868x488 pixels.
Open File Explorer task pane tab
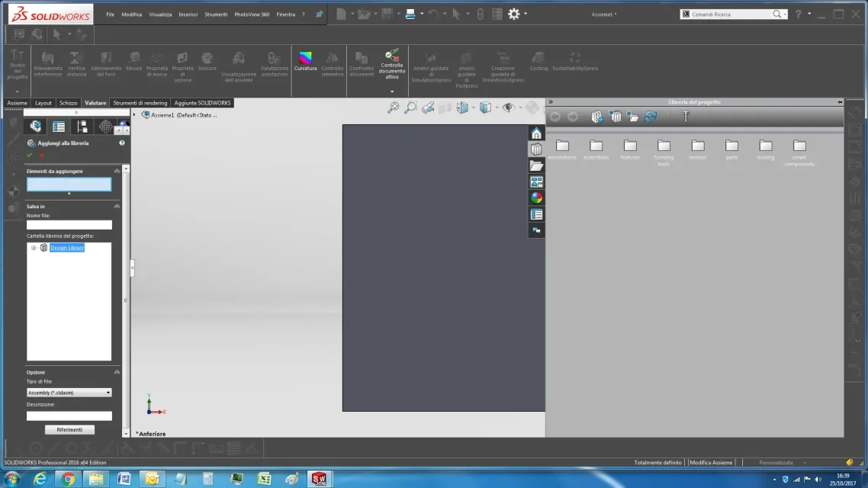536,165
